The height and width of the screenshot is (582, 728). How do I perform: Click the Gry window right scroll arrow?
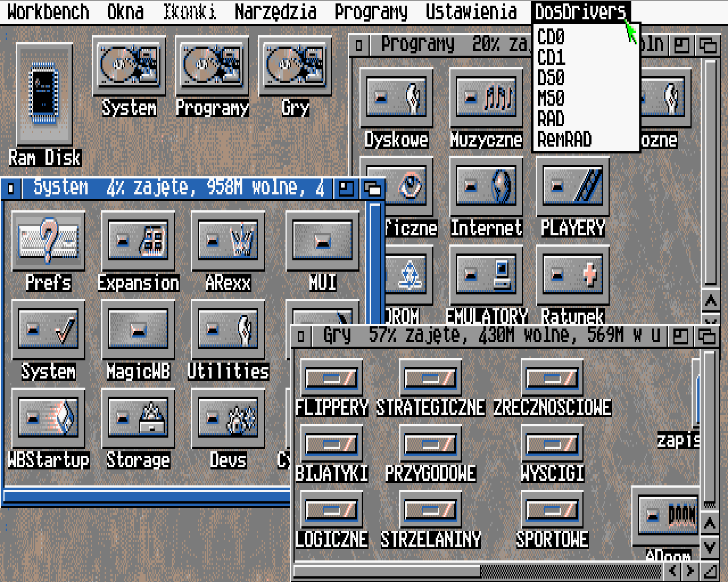[x=691, y=570]
